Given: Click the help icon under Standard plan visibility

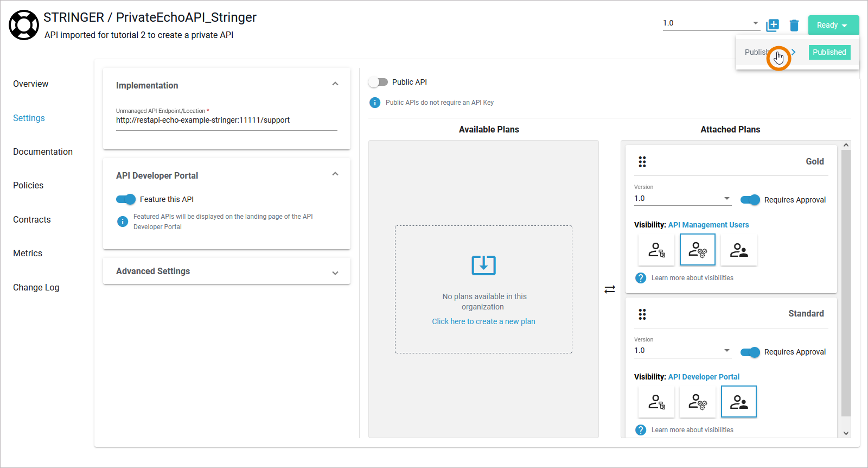Looking at the screenshot, I should [x=641, y=430].
